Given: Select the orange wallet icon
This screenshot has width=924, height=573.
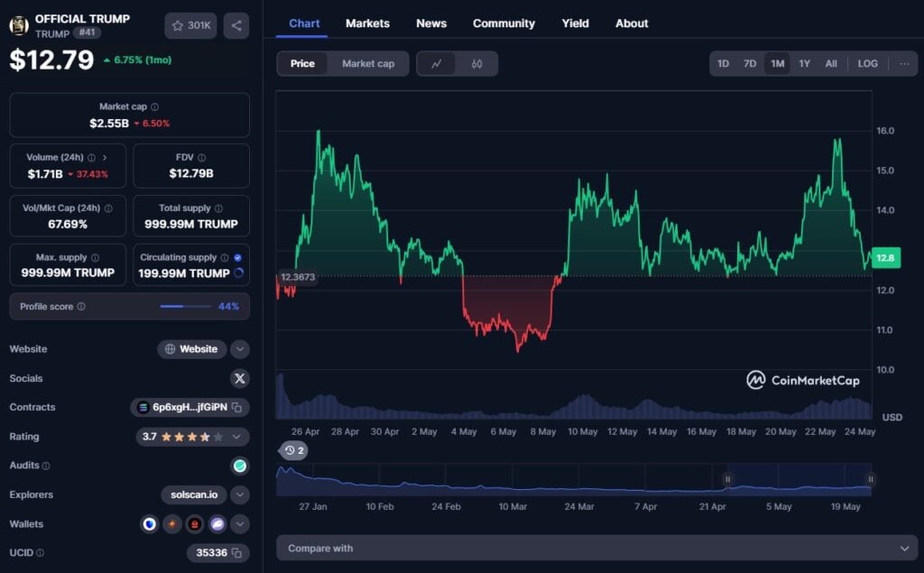Looking at the screenshot, I should click(172, 524).
